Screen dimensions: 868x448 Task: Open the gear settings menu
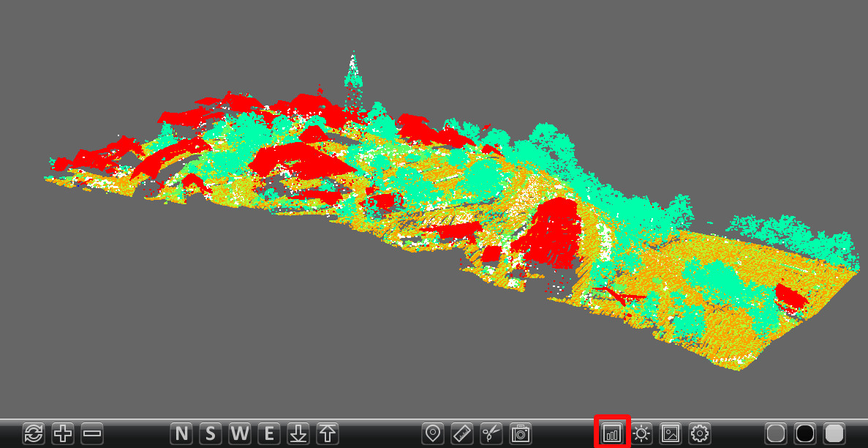[700, 433]
